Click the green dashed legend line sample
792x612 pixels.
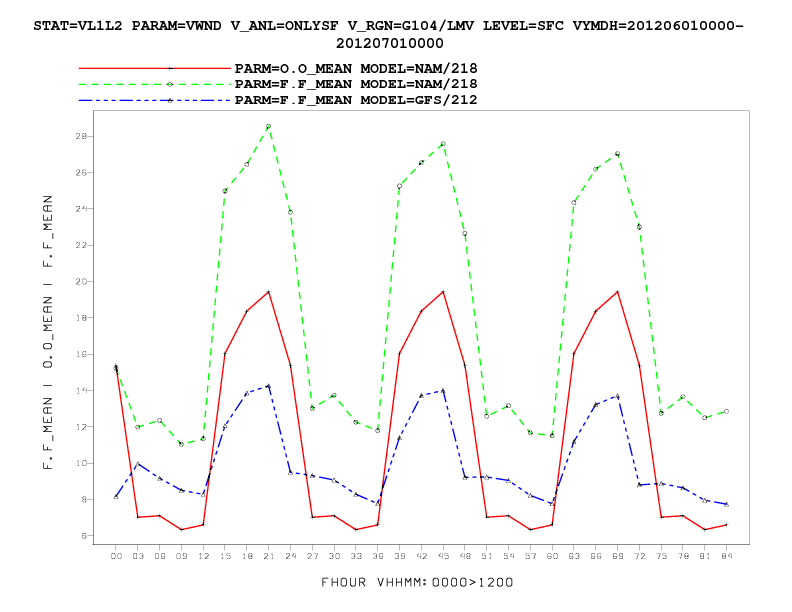pyautogui.click(x=155, y=84)
